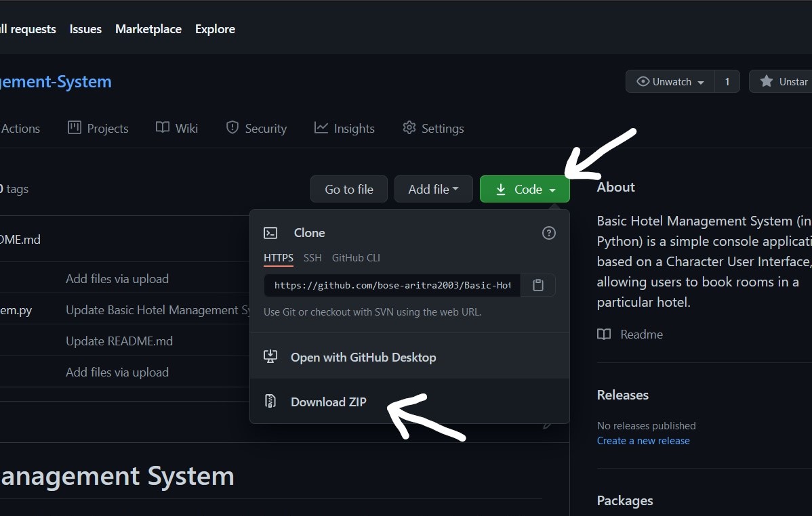Go to Explore in top navigation
The width and height of the screenshot is (812, 516).
pyautogui.click(x=215, y=29)
